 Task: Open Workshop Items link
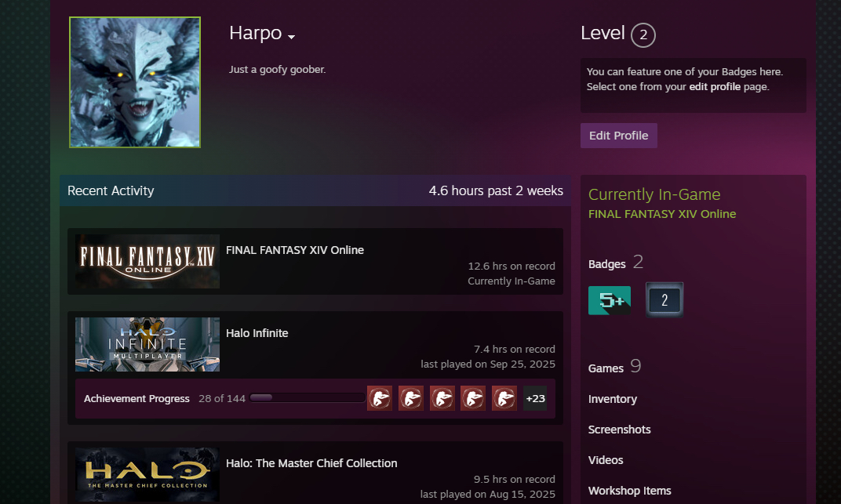630,491
